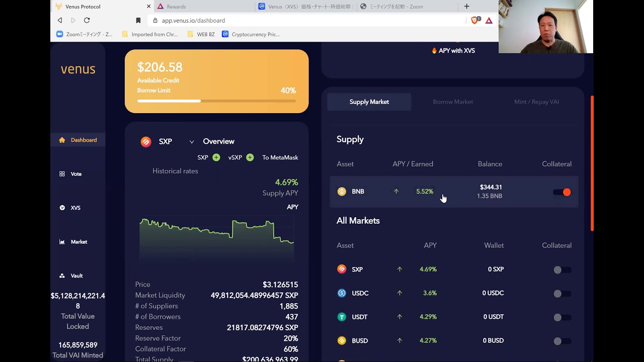Click the Borrow Limit progress bar
The width and height of the screenshot is (644, 362).
(x=216, y=101)
